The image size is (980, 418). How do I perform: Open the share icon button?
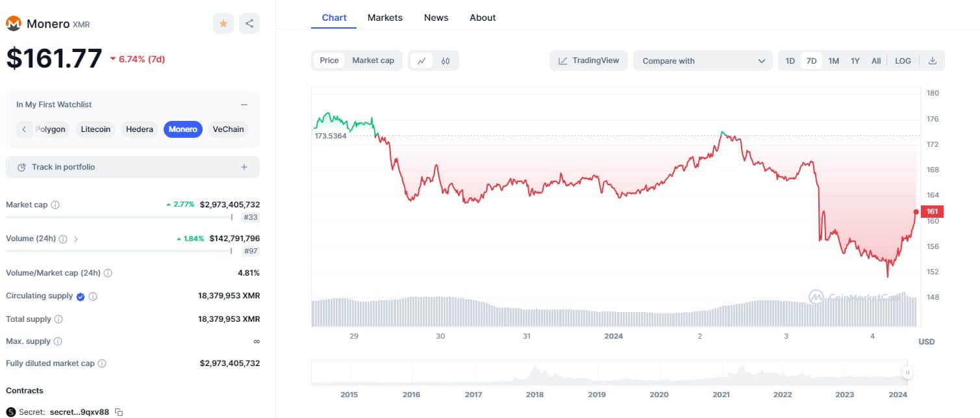[249, 23]
